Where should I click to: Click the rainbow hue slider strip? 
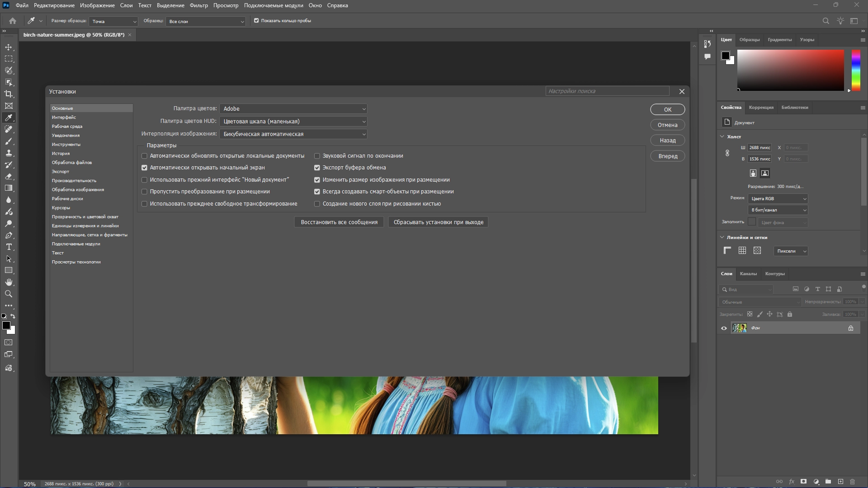856,70
